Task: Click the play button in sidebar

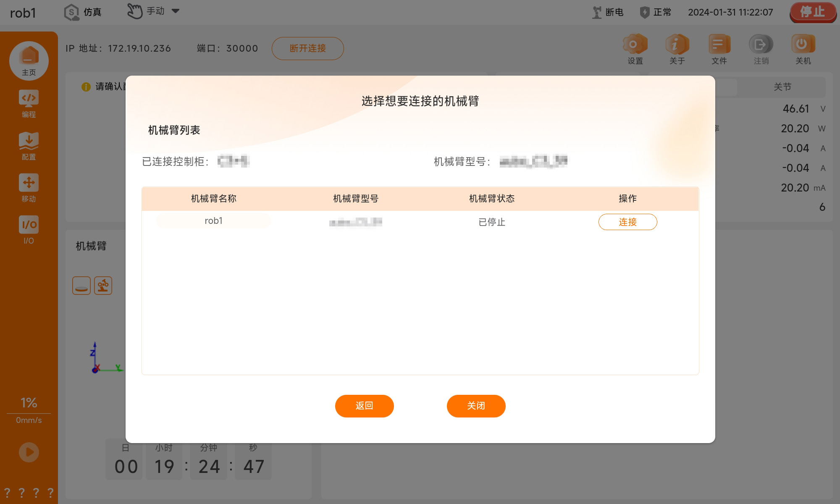Action: pos(29,452)
